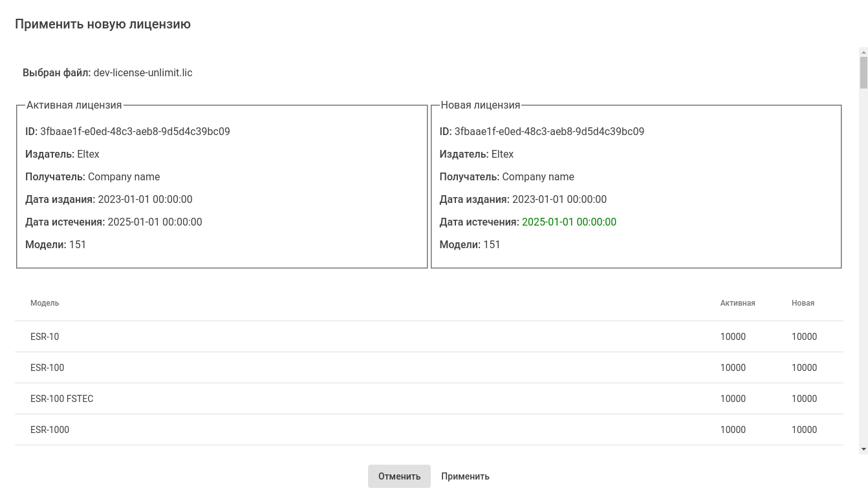Click the new license ID value
The height and width of the screenshot is (497, 868).
click(549, 132)
